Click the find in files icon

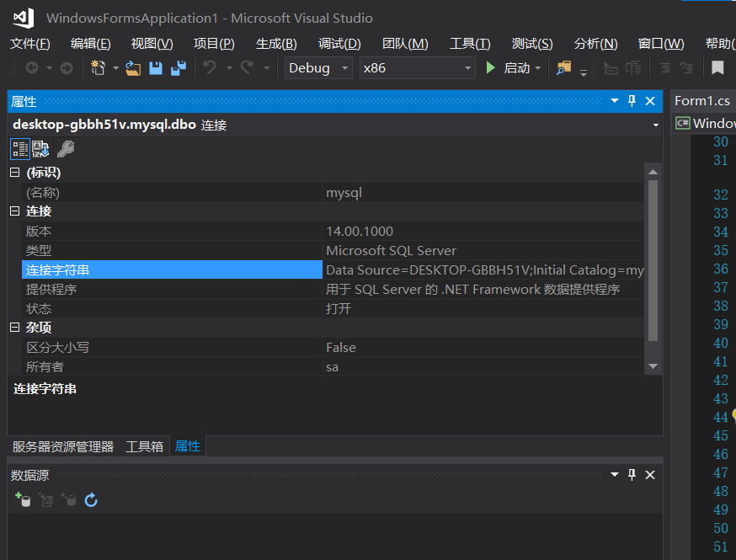pos(563,68)
